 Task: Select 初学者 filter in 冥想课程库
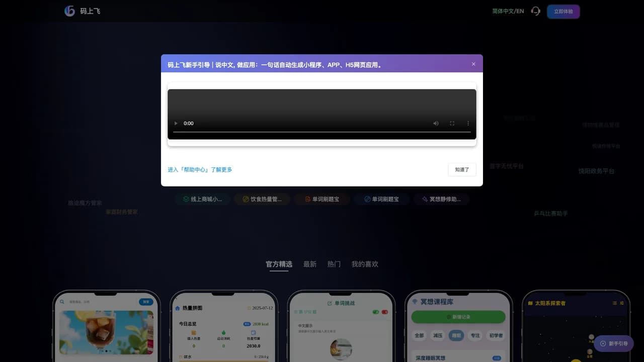[x=496, y=335]
